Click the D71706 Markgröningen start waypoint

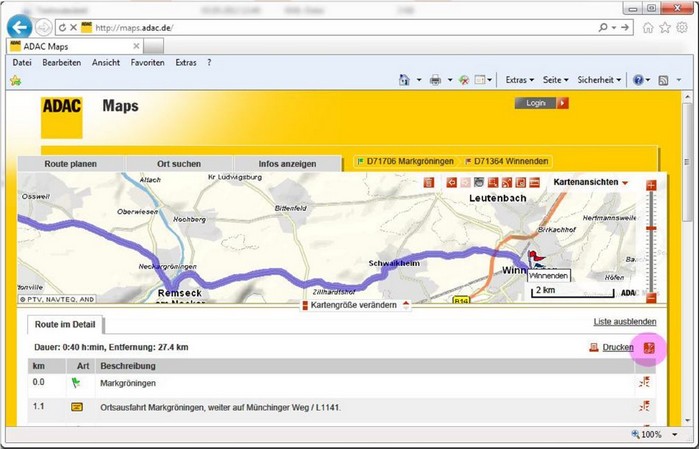point(405,161)
